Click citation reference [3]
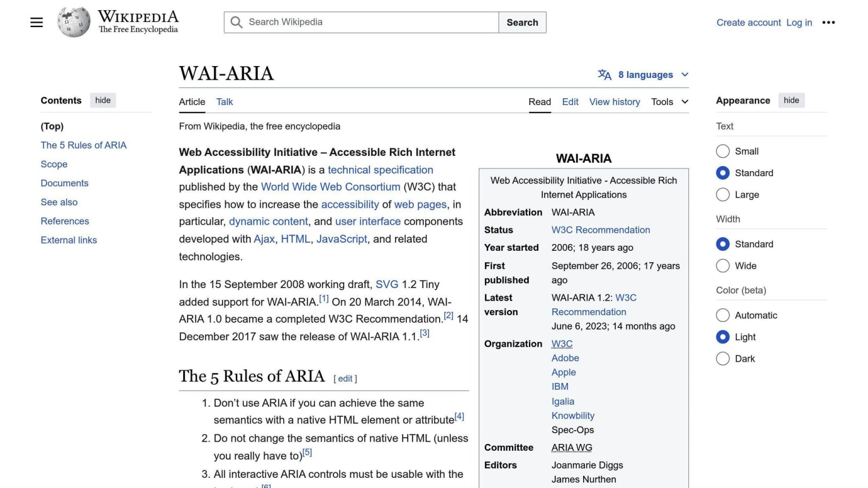The height and width of the screenshot is (488, 868). coord(424,333)
